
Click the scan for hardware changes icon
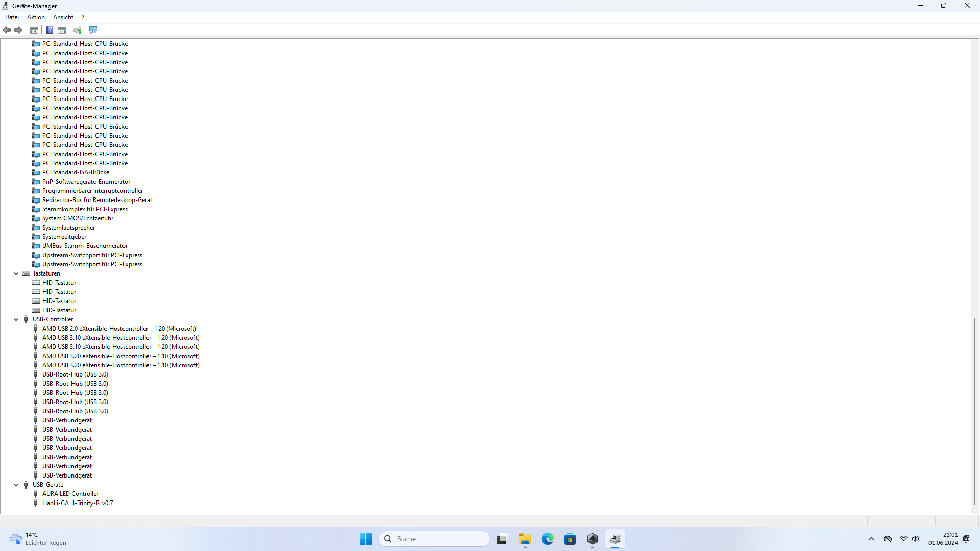[x=93, y=30]
